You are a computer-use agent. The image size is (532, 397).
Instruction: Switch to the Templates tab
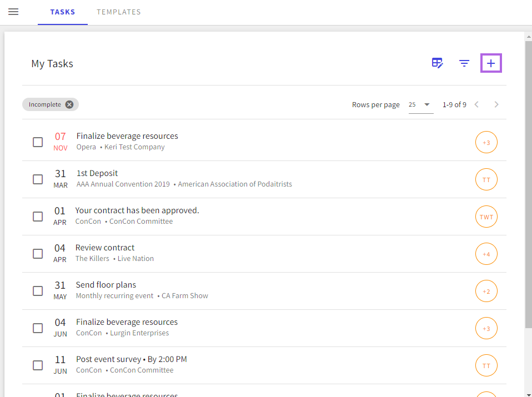119,12
